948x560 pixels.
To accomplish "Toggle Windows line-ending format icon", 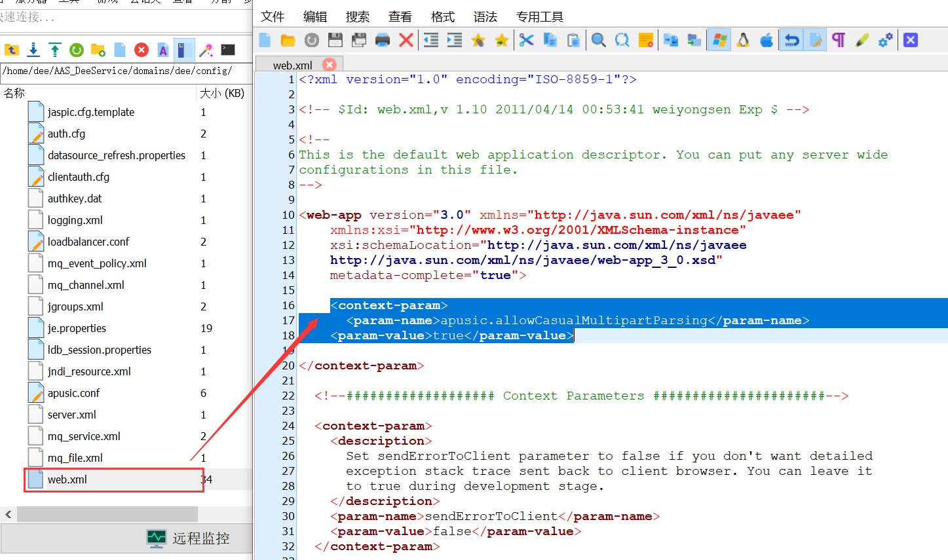I will click(719, 41).
